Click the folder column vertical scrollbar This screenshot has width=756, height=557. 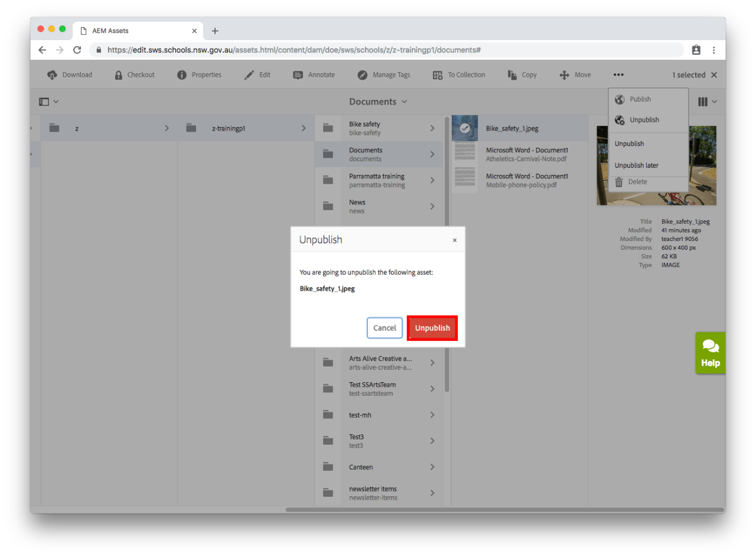click(x=447, y=254)
